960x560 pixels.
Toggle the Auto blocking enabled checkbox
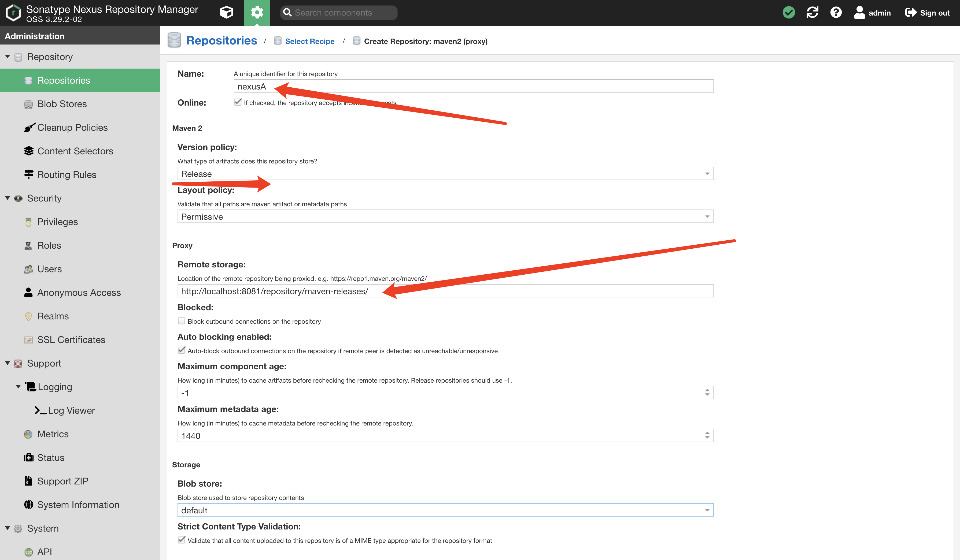tap(182, 350)
